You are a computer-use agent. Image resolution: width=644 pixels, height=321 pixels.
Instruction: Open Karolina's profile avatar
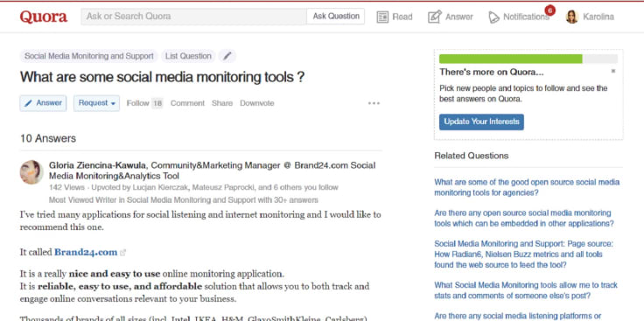point(571,17)
